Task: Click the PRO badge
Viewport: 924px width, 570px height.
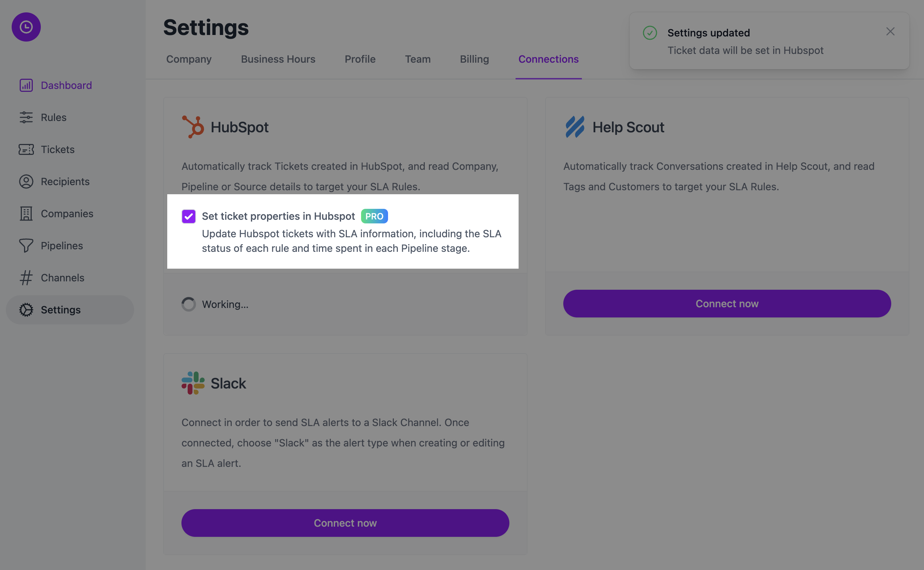Action: (374, 216)
